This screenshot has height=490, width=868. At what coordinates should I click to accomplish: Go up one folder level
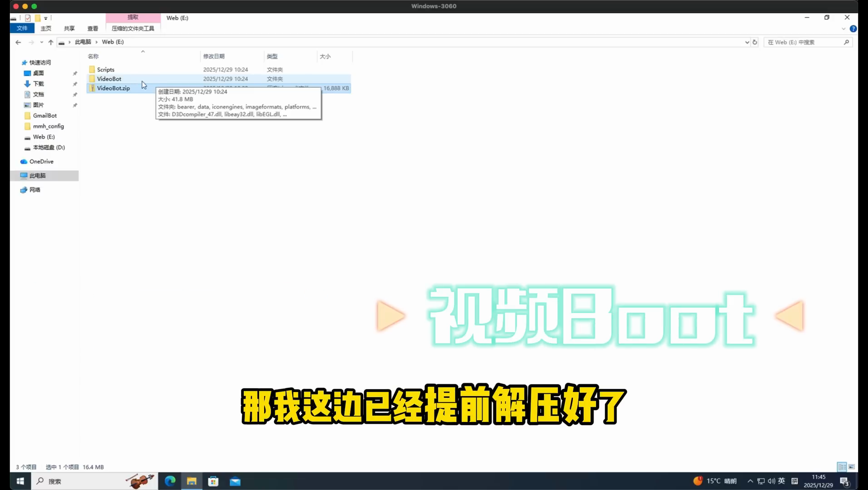(x=51, y=42)
